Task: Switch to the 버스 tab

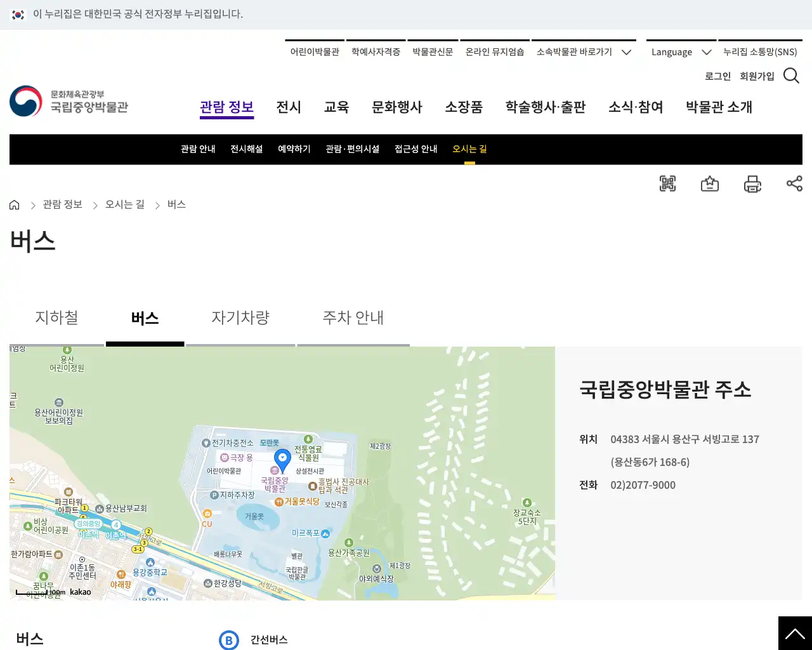Action: coord(145,318)
